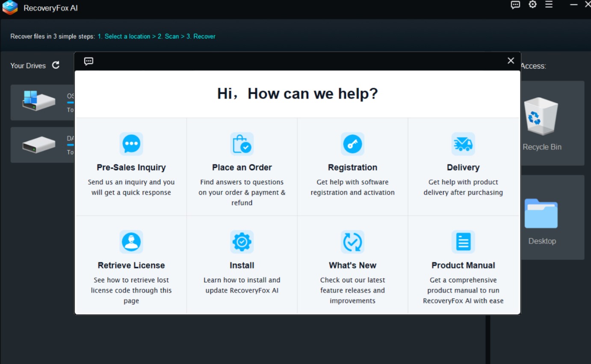Screen dimensions: 591x364
Task: Click the Retrieve License agent icon
Action: 131,242
